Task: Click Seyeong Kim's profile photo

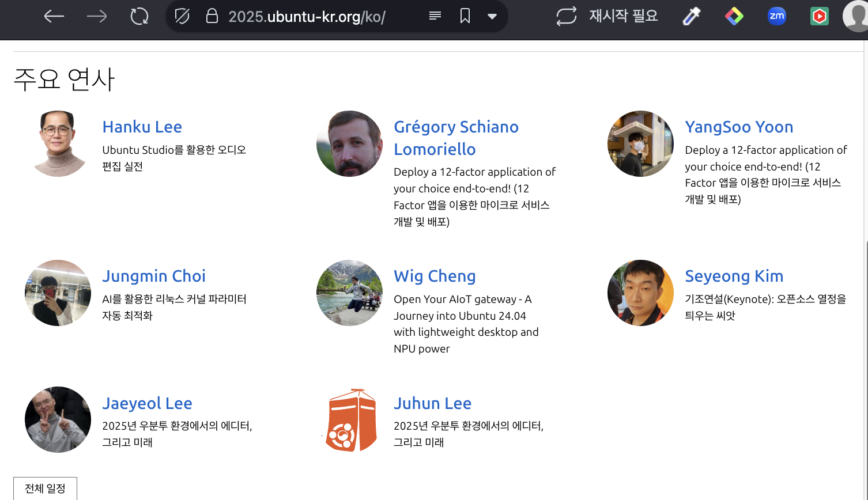Action: pyautogui.click(x=640, y=293)
